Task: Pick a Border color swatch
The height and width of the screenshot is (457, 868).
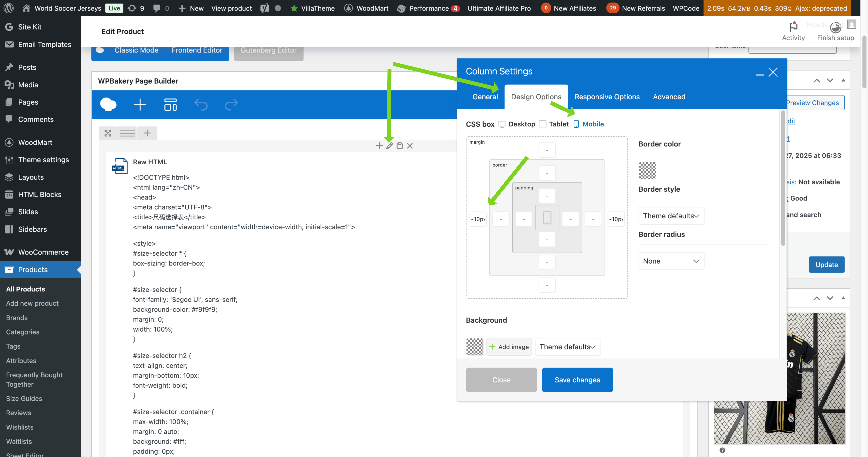Action: pos(647,170)
